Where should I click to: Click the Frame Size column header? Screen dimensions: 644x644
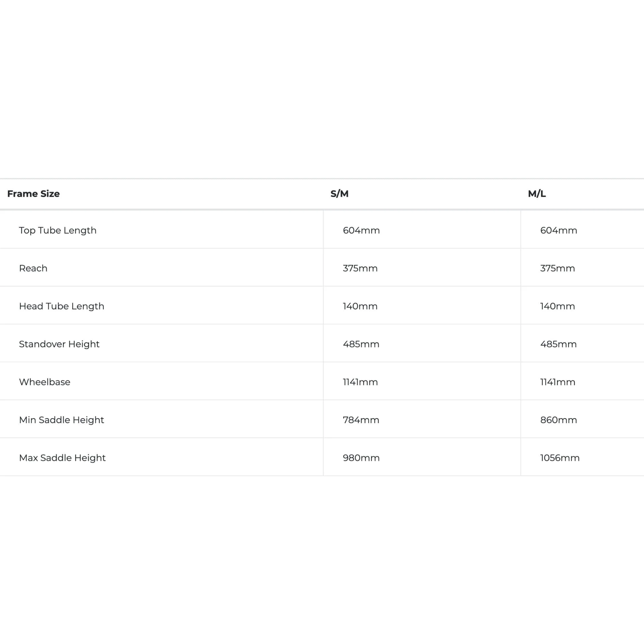point(33,194)
